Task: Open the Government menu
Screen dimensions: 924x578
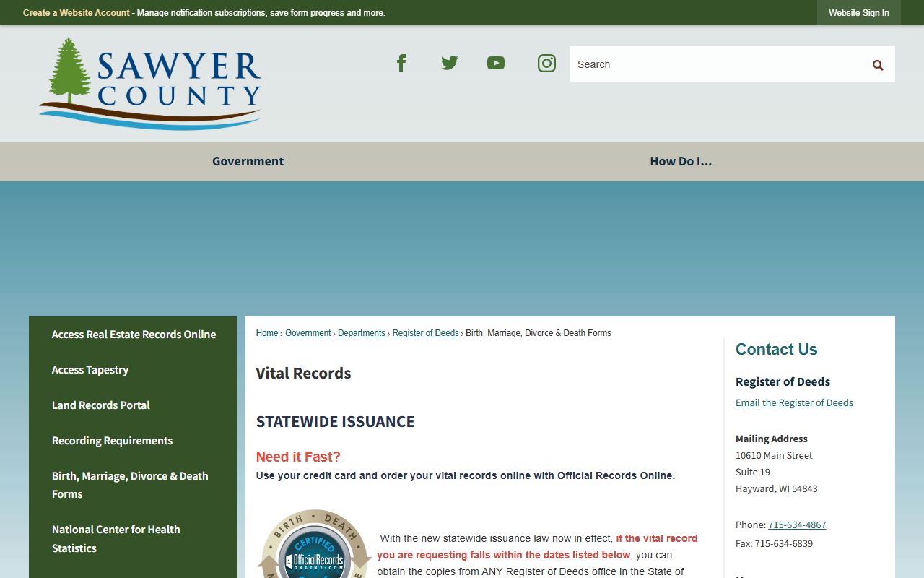Action: point(248,161)
